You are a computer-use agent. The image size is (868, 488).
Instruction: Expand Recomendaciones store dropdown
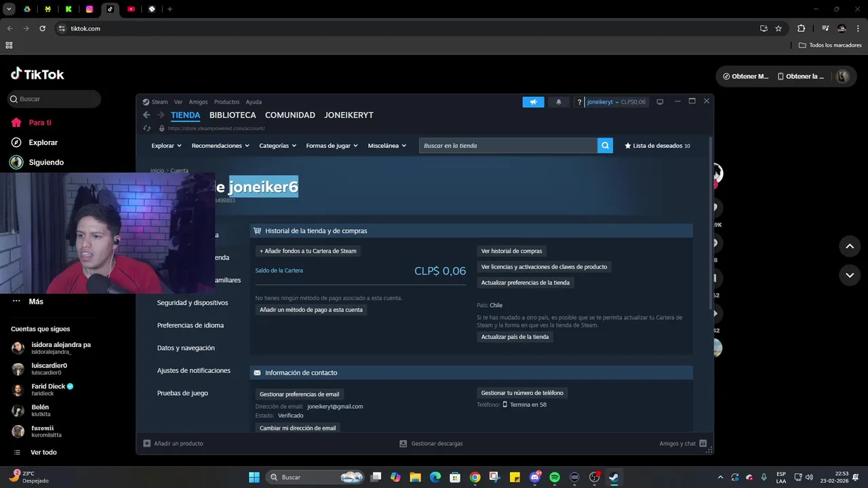pyautogui.click(x=220, y=146)
